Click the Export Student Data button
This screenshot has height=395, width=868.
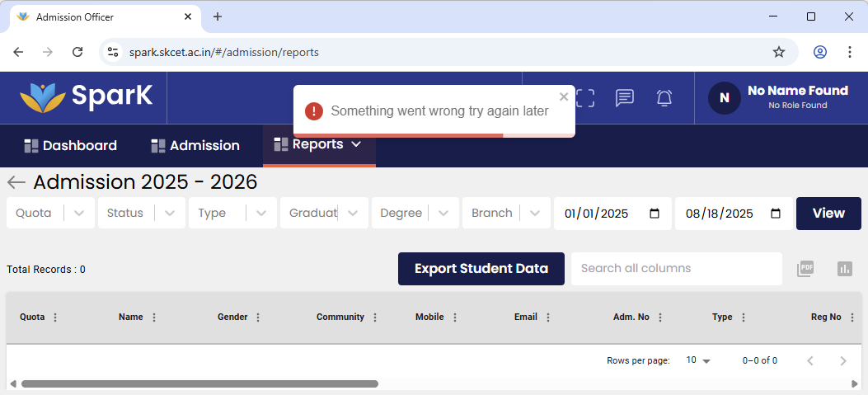tap(481, 269)
